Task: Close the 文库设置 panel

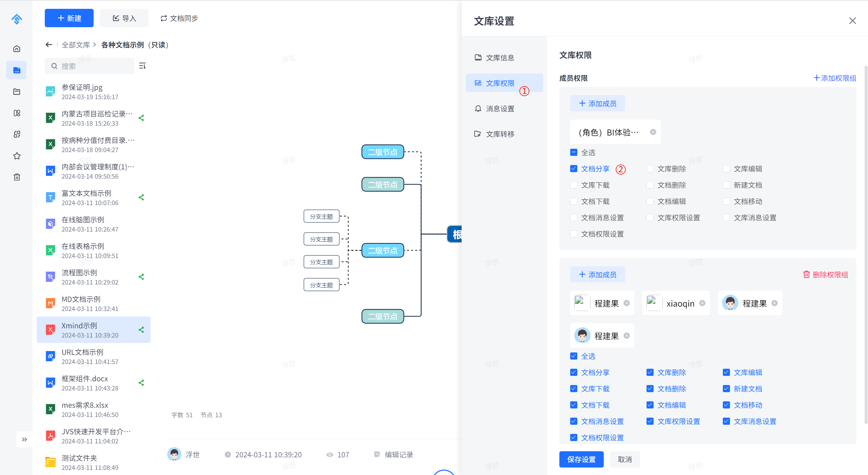Action: click(x=852, y=21)
